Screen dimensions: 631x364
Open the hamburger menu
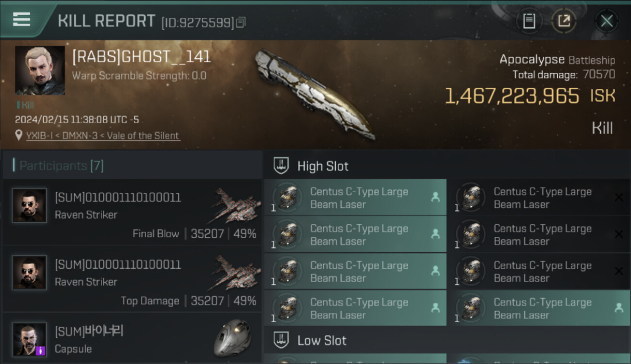[22, 19]
